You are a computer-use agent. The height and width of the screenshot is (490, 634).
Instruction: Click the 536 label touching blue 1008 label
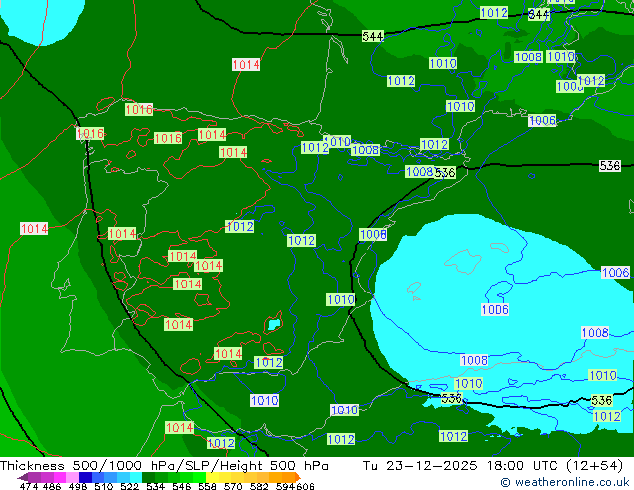pos(445,173)
